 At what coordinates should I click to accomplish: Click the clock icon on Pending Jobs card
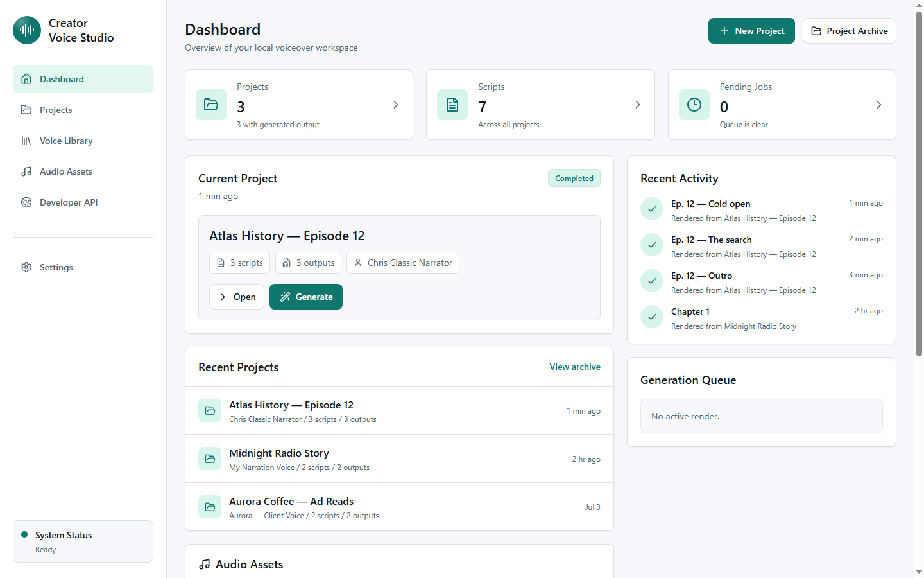(694, 105)
